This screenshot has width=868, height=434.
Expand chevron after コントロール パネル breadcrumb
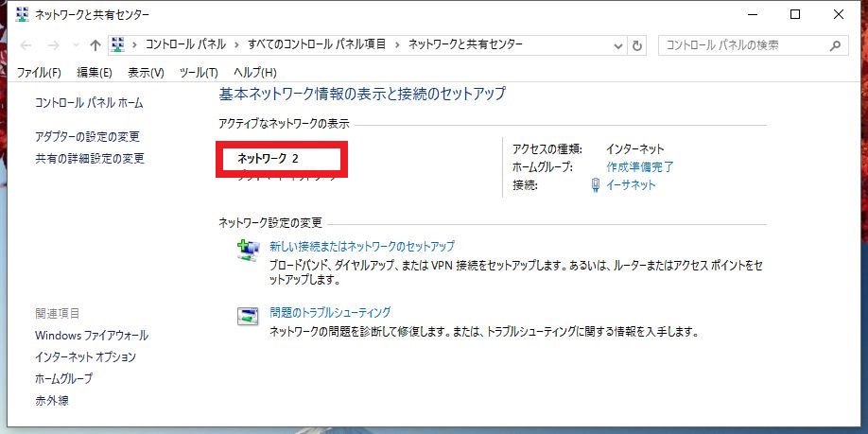pos(237,45)
